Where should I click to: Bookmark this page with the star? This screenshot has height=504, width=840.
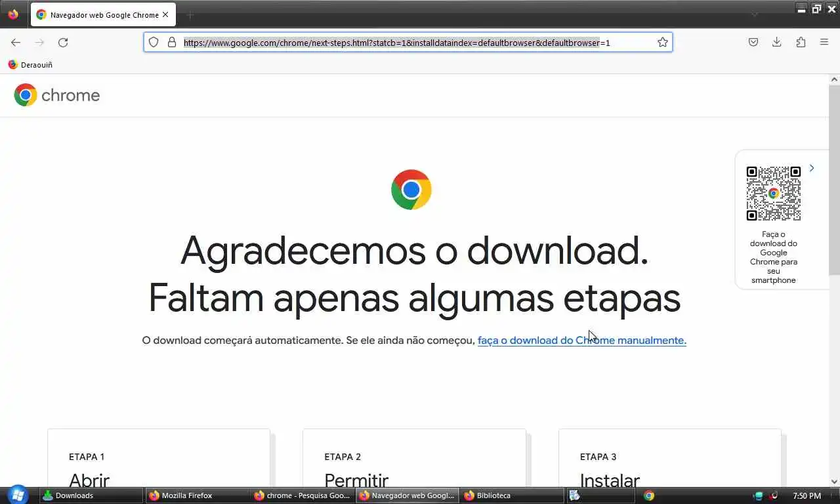point(663,43)
